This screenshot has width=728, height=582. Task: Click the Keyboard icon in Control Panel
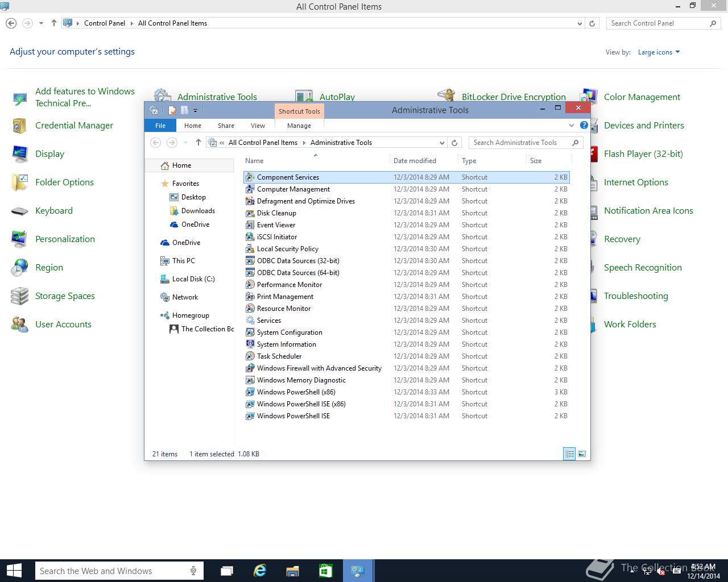pos(19,211)
